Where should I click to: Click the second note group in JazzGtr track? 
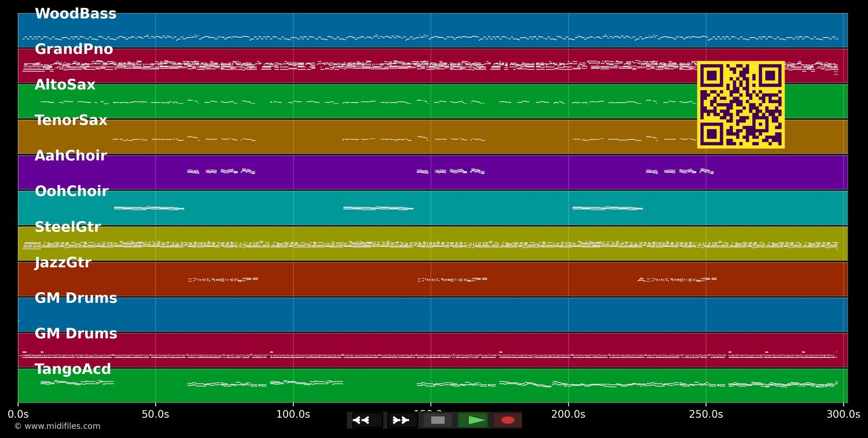[x=453, y=279]
